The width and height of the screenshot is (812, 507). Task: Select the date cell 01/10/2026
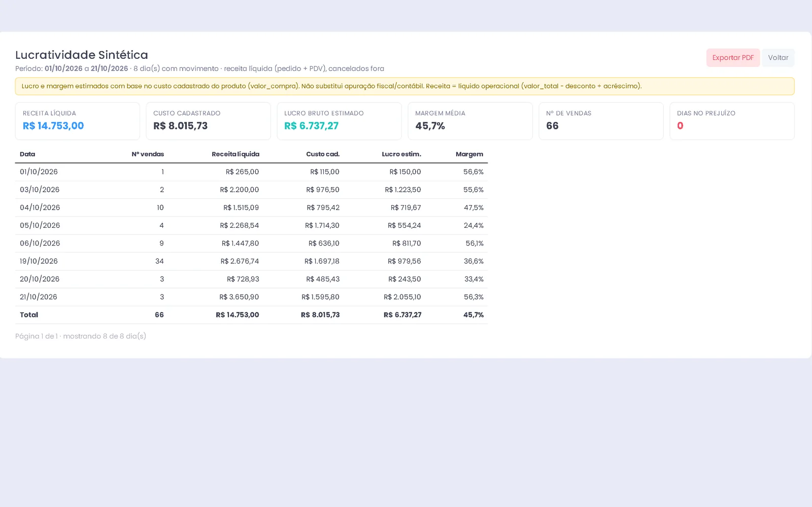click(39, 172)
